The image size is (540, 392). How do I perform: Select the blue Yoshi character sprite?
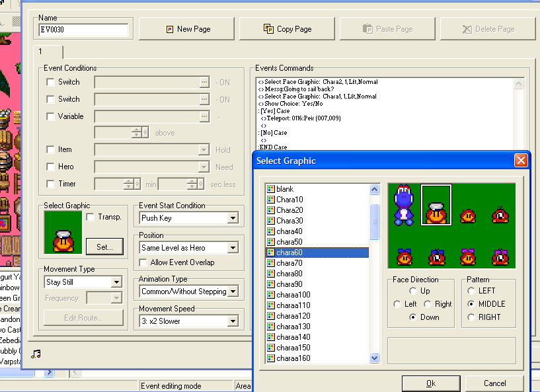403,204
